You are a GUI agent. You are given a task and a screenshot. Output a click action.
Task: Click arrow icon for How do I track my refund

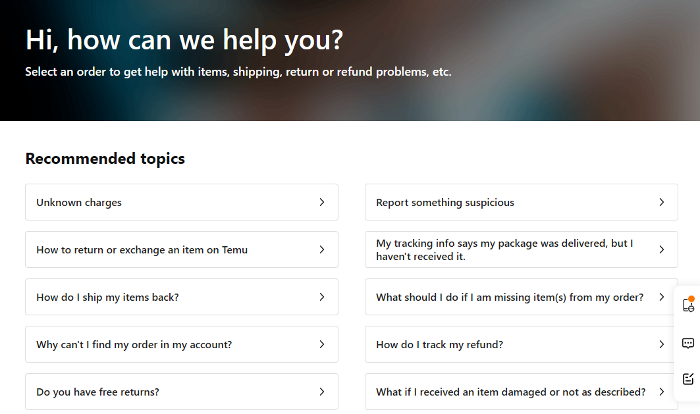click(x=662, y=344)
